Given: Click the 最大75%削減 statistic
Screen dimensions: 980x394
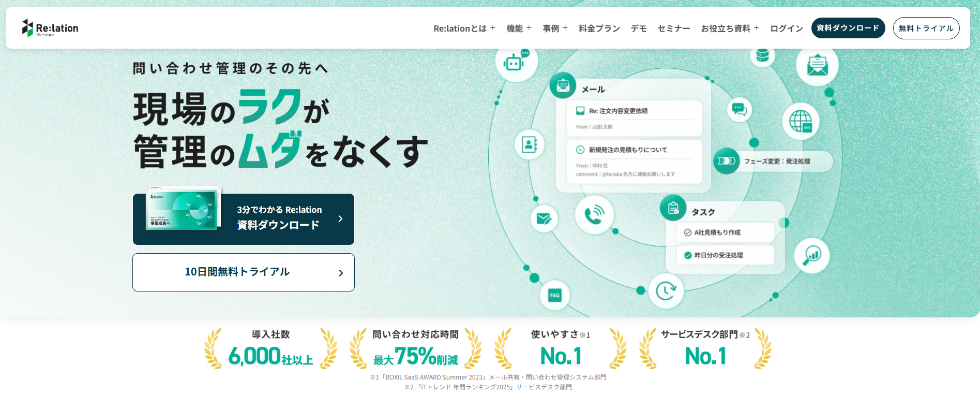Looking at the screenshot, I should (x=416, y=356).
